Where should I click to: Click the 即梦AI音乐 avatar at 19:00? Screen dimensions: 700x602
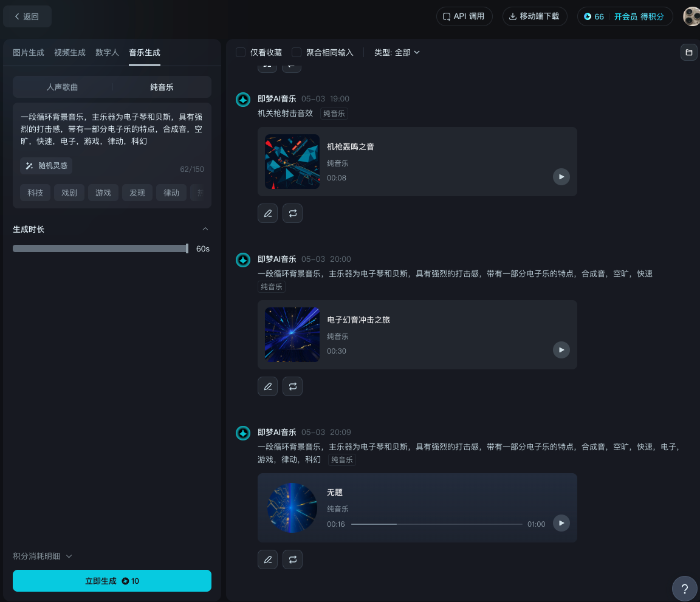point(243,100)
